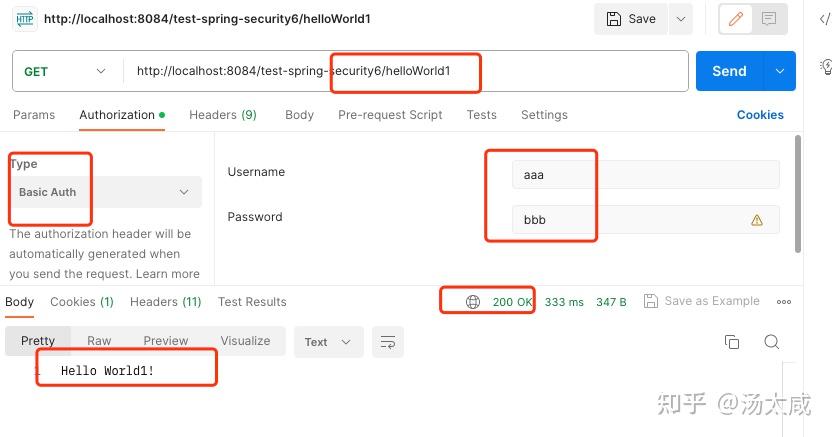Send the request with Send button
Image resolution: width=832 pixels, height=437 pixels.
coord(730,71)
